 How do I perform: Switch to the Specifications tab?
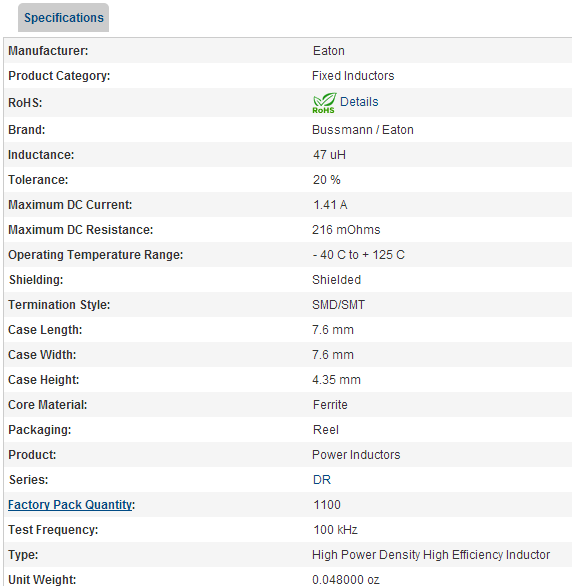click(x=64, y=18)
